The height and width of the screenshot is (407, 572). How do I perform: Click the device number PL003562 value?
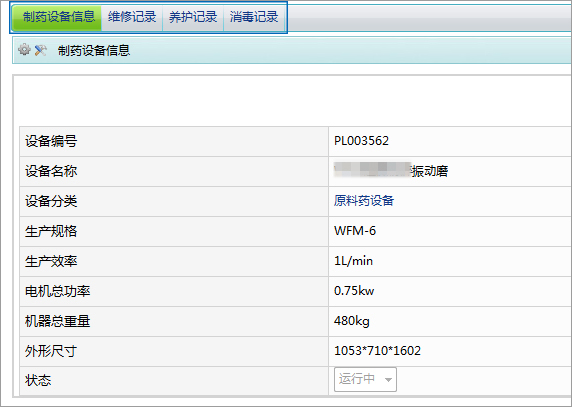click(361, 141)
